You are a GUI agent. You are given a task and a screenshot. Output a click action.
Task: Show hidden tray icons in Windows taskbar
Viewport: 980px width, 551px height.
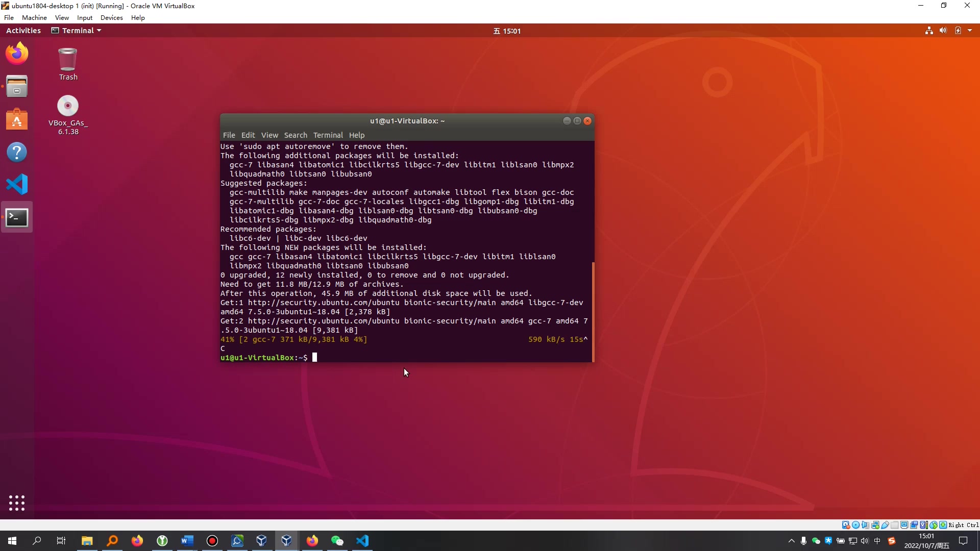point(791,541)
